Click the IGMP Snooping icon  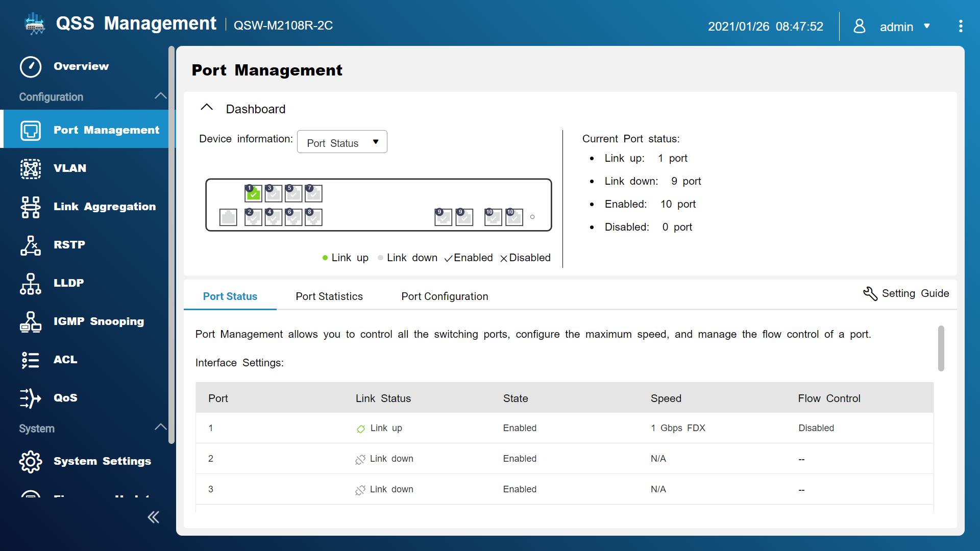tap(31, 321)
